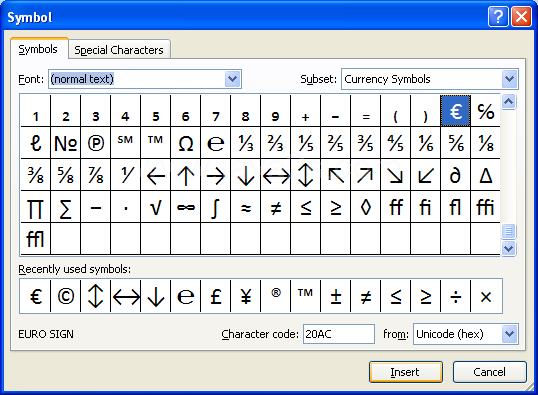Image resolution: width=538 pixels, height=395 pixels.
Task: Select the integral (∫) symbol
Action: point(215,207)
